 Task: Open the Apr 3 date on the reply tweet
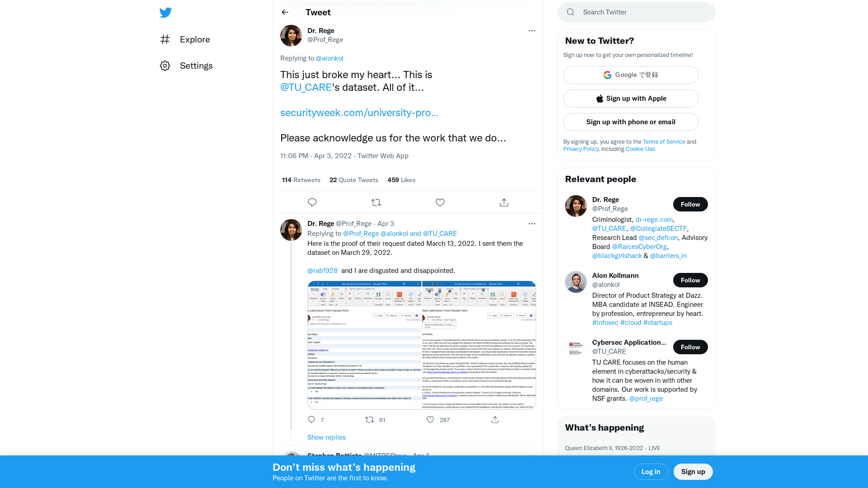coord(386,224)
